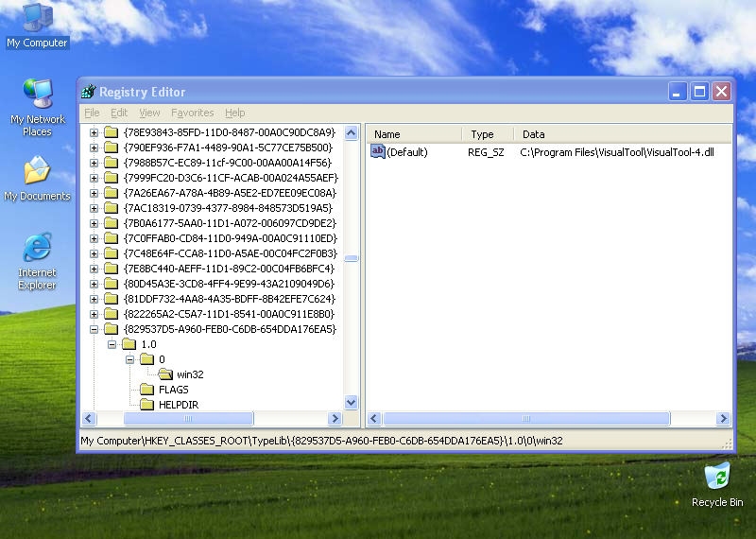Click folder icon of {7C0FFAB0-CD84-11D0-949A-00A0C91110ED}
Viewport: 756px width, 539px height.
(112, 238)
